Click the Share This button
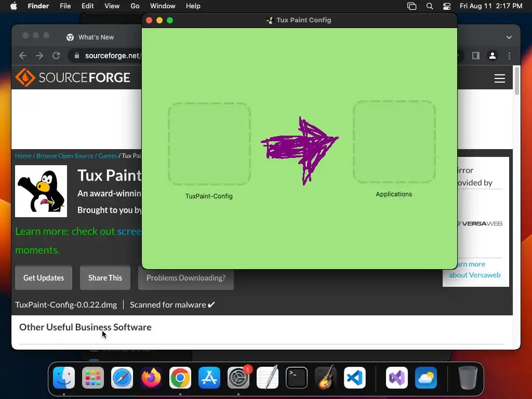 point(105,278)
